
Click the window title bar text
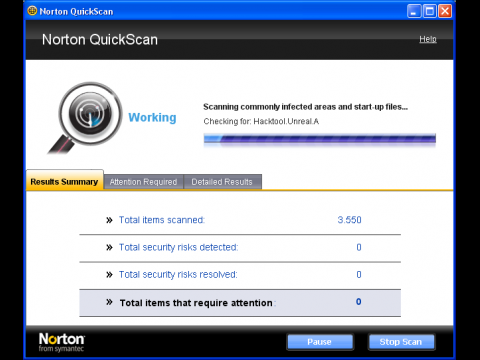pyautogui.click(x=76, y=12)
